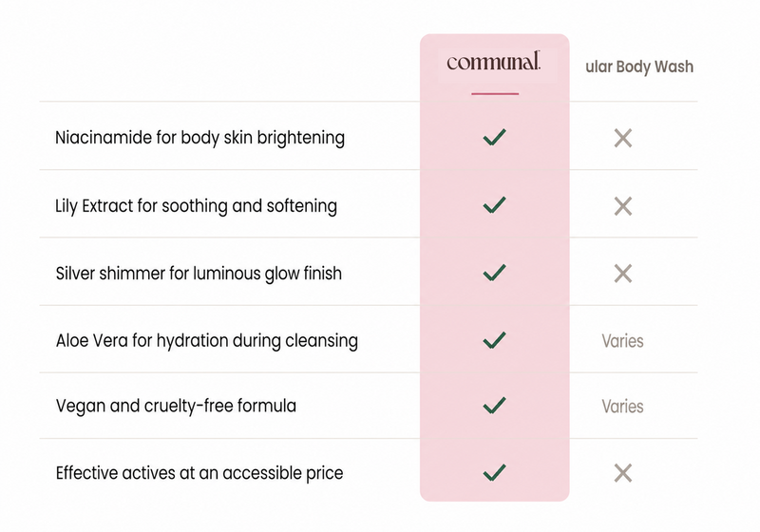Click the X mark in Effective actives row

click(x=623, y=473)
